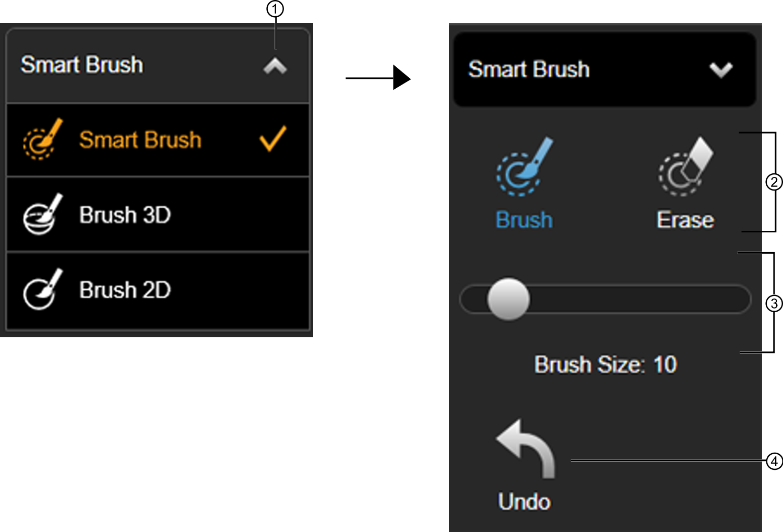Click the Brush 3D sphere icon
The height and width of the screenshot is (532, 783).
click(x=43, y=214)
